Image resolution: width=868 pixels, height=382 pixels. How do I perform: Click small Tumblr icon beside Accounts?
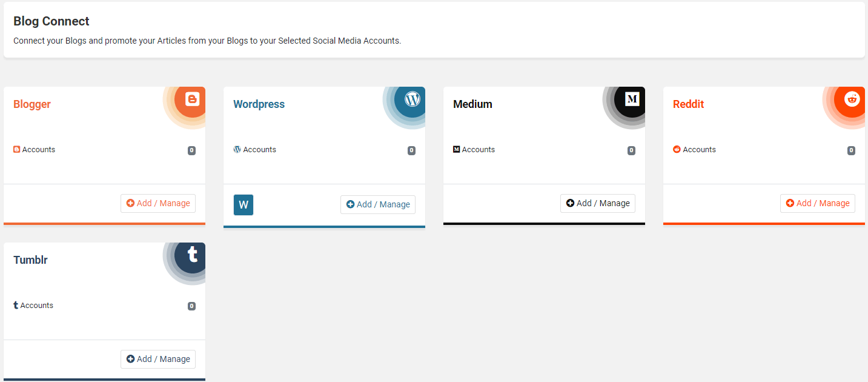[x=16, y=305]
